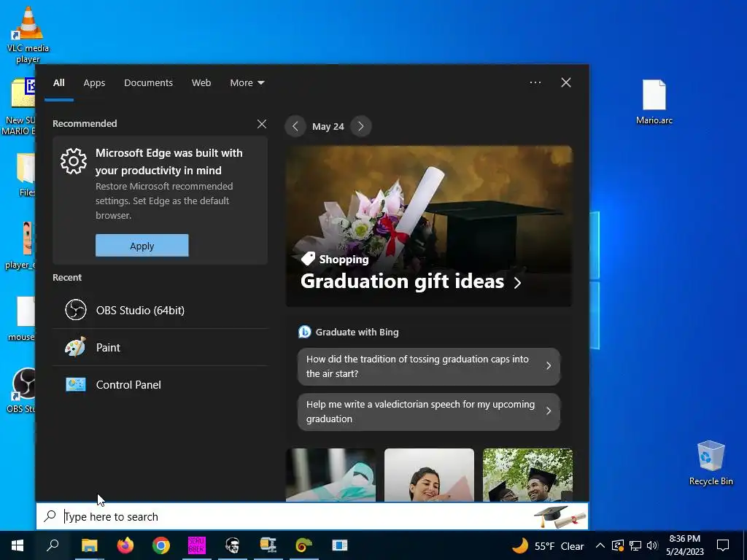The width and height of the screenshot is (747, 560).
Task: Open the teal ribbon gift thumbnail
Action: pos(330,474)
